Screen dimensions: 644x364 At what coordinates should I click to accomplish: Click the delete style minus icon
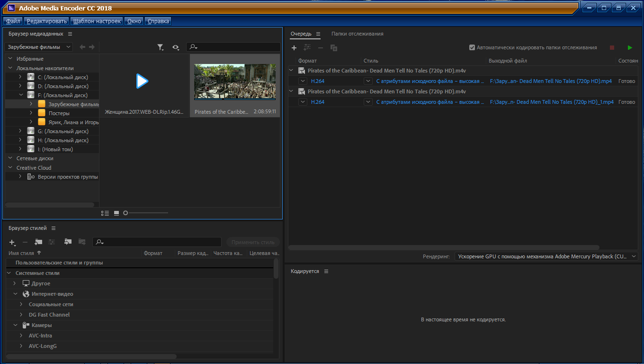tap(25, 242)
